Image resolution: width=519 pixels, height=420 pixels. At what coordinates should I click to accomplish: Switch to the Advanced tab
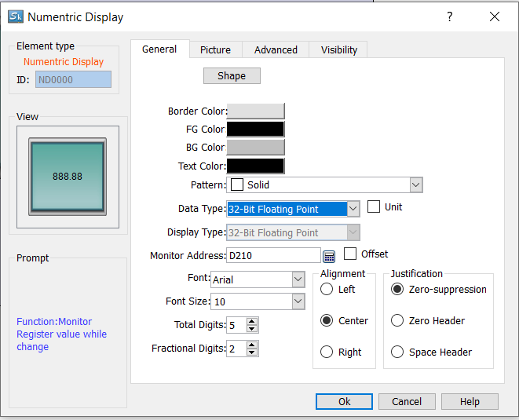276,50
